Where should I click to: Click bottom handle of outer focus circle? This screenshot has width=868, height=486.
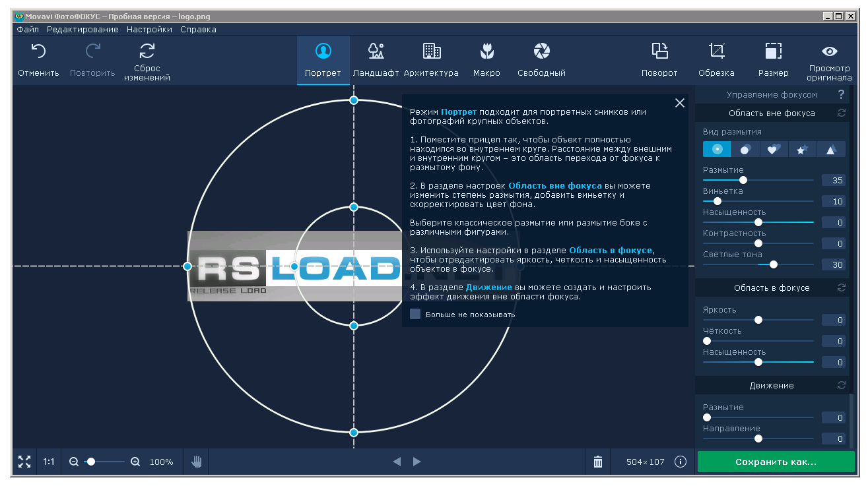click(354, 433)
